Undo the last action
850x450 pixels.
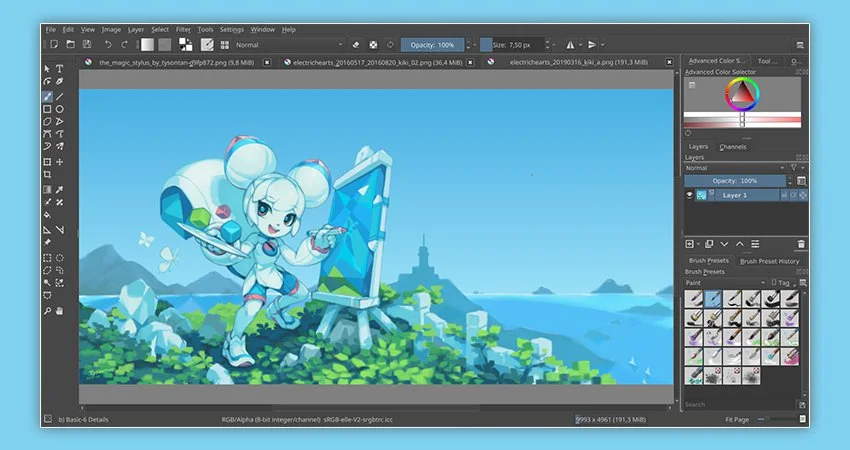[x=108, y=44]
